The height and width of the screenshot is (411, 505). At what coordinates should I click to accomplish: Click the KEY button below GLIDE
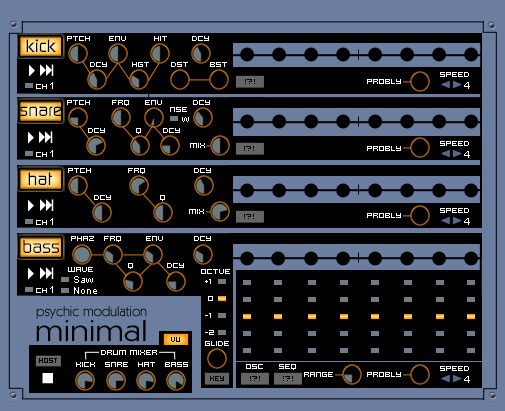click(x=217, y=379)
